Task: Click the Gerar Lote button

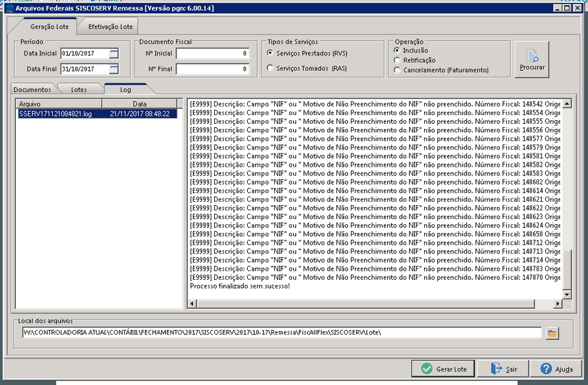Action: pos(443,369)
